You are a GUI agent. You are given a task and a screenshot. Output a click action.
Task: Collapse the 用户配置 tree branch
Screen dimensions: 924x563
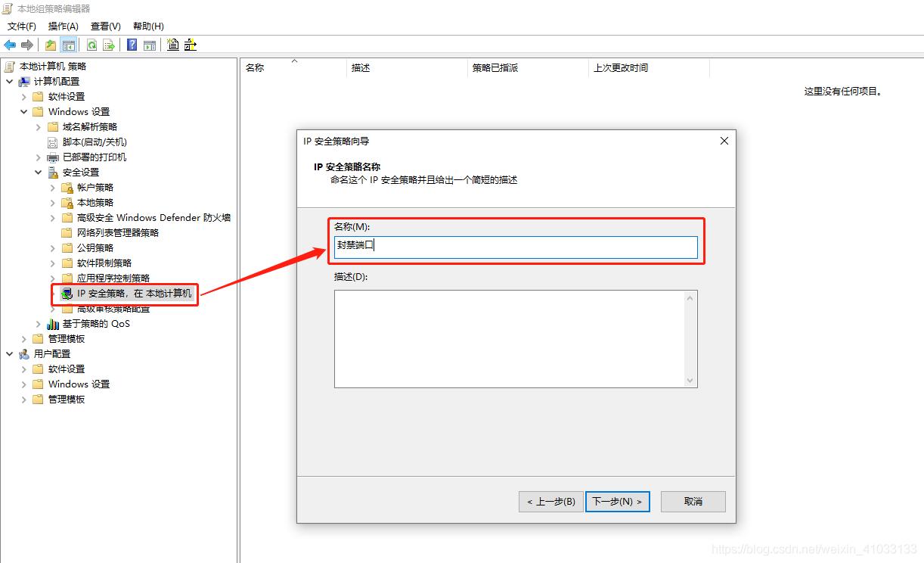click(x=8, y=353)
